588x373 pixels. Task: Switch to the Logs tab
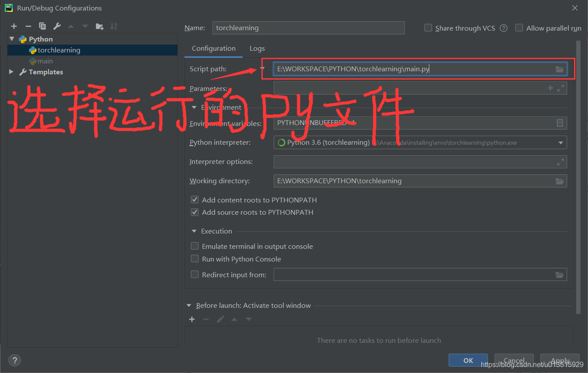257,48
